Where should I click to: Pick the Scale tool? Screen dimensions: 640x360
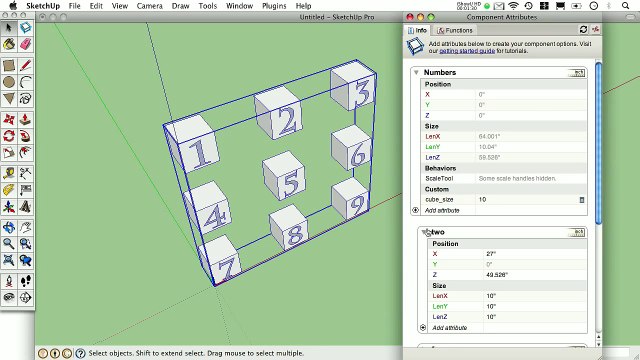[x=9, y=152]
